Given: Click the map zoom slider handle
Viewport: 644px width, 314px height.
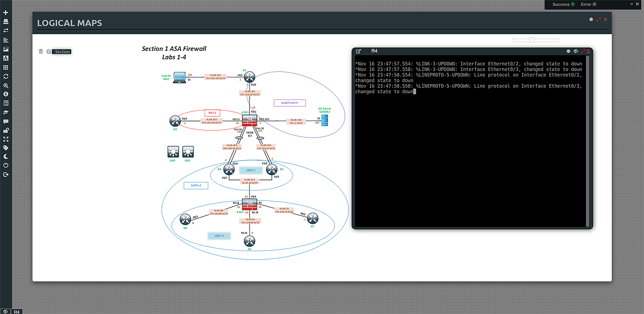Looking at the screenshot, I should [532, 40].
